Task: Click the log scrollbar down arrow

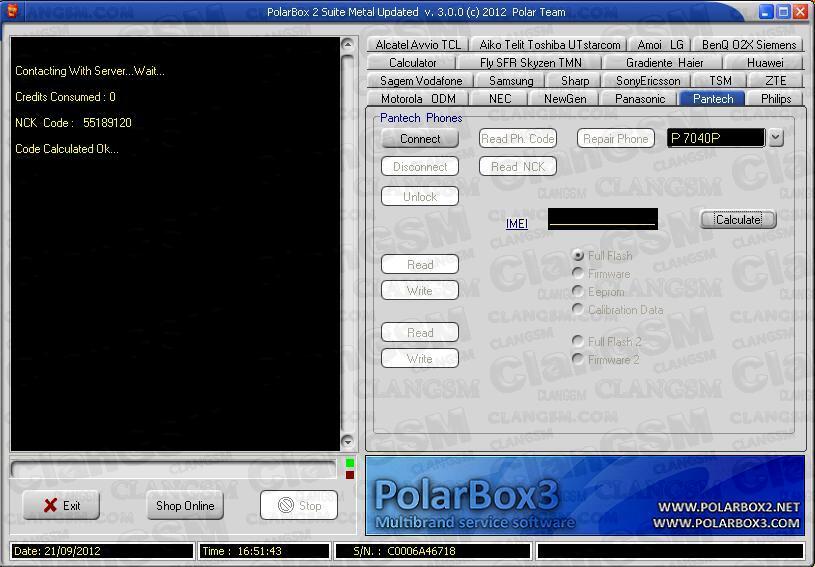Action: coord(348,442)
